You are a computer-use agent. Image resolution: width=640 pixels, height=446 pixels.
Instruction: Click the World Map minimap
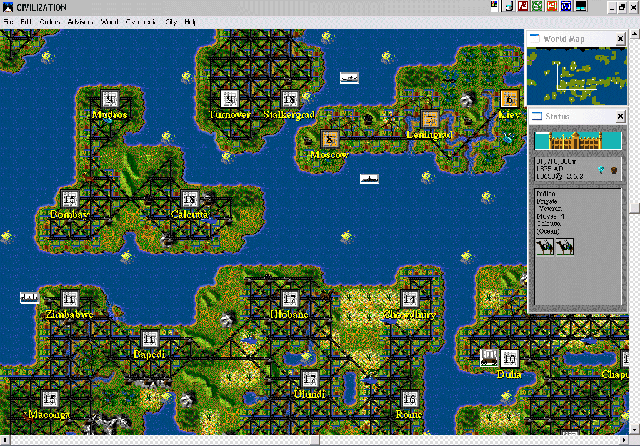coord(577,76)
